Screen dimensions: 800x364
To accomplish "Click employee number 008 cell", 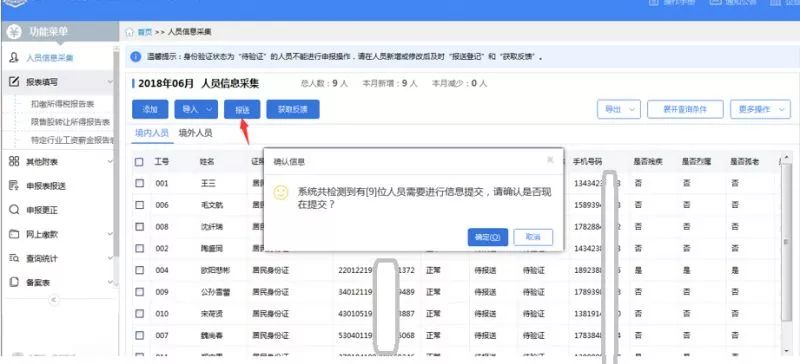I will tap(162, 227).
